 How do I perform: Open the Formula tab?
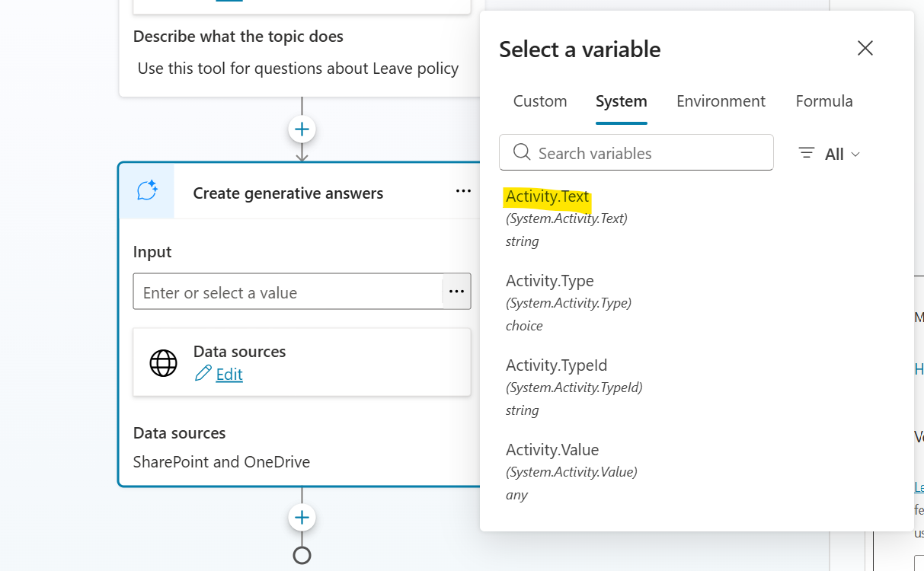(823, 100)
